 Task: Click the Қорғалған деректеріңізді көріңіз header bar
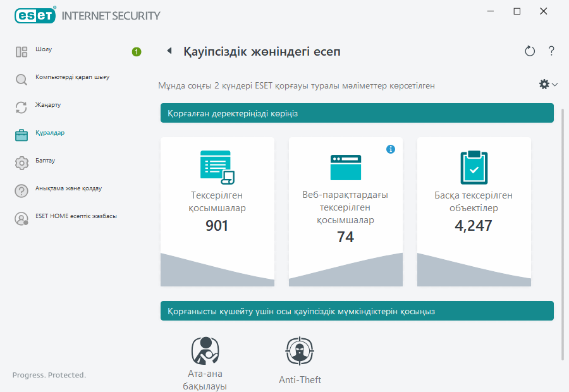point(357,113)
